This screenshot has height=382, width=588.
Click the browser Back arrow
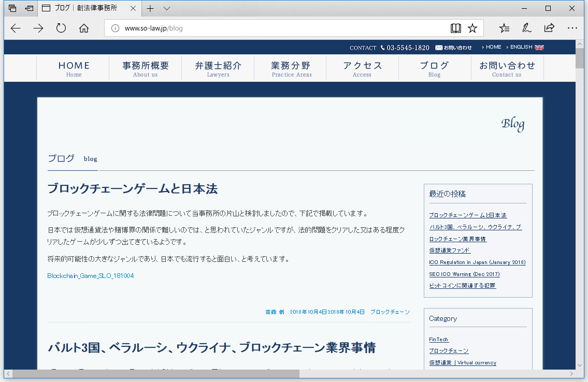coord(16,28)
